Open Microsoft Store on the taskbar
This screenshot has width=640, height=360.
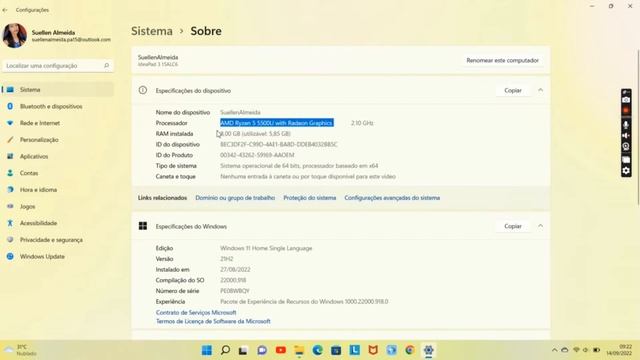click(336, 350)
